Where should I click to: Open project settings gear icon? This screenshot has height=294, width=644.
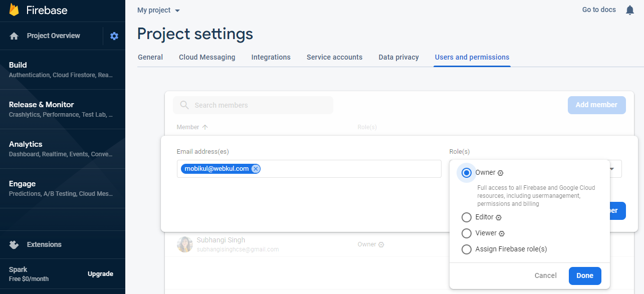[114, 36]
